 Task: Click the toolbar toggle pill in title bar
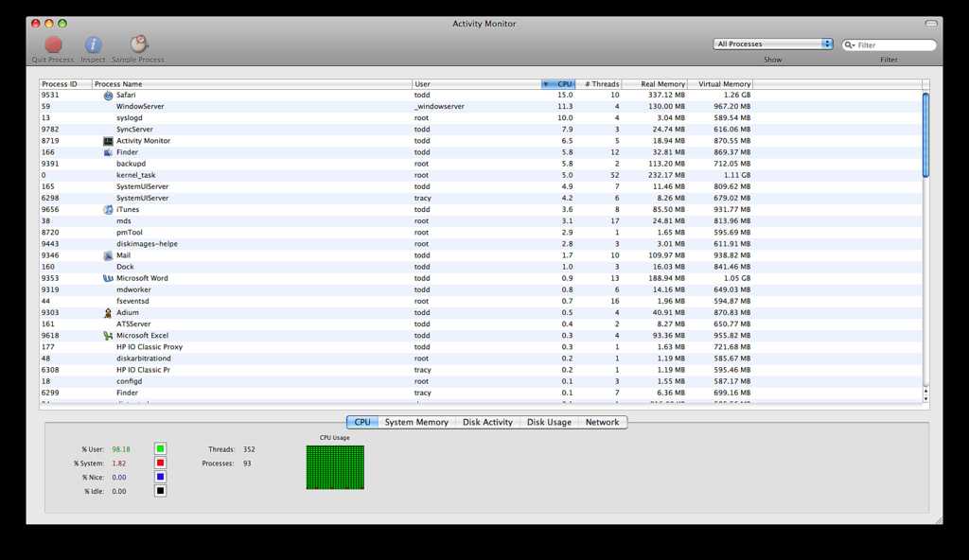(931, 24)
